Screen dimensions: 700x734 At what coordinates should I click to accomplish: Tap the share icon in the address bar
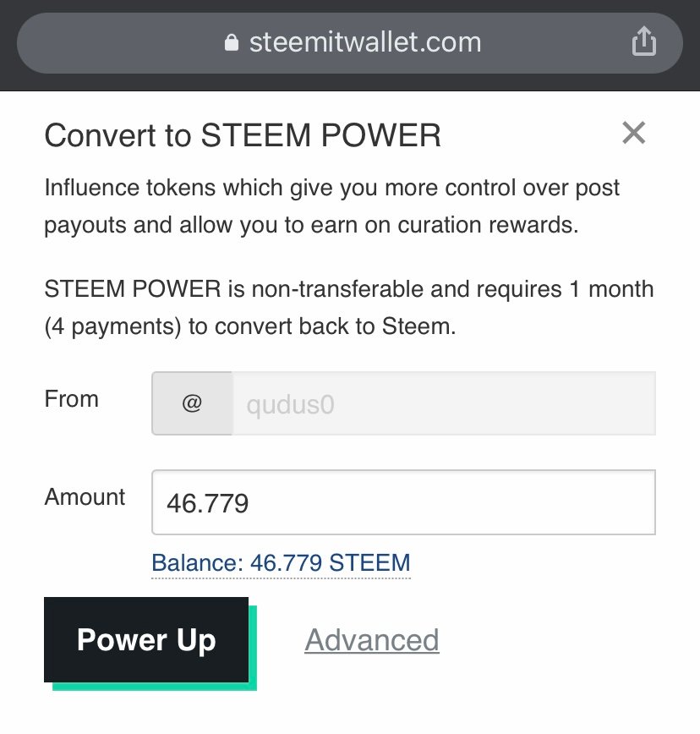tap(644, 41)
